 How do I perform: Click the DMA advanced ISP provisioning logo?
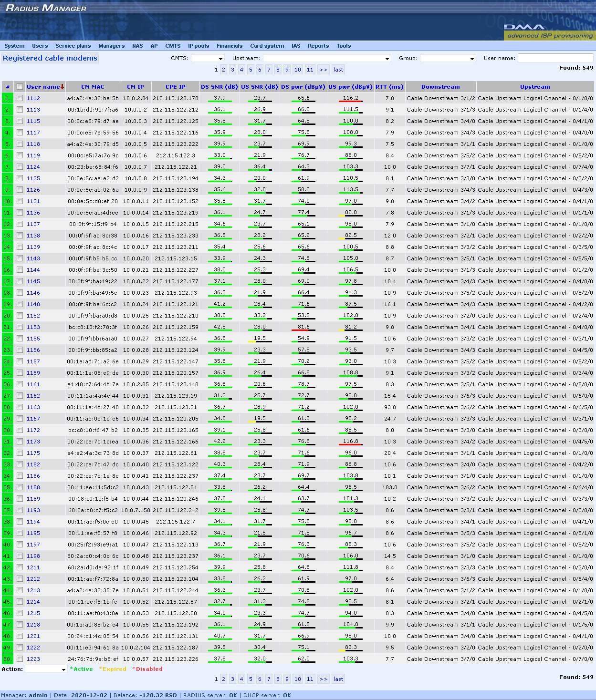[549, 31]
